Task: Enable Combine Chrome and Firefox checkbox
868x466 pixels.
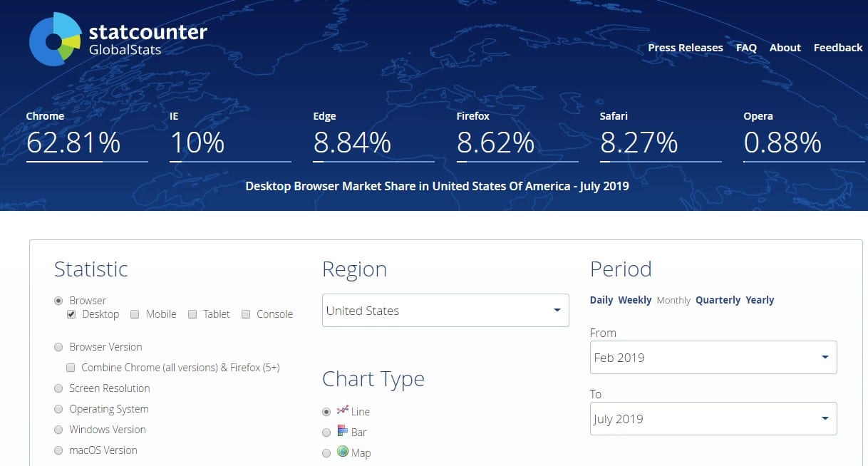Action: pos(71,368)
